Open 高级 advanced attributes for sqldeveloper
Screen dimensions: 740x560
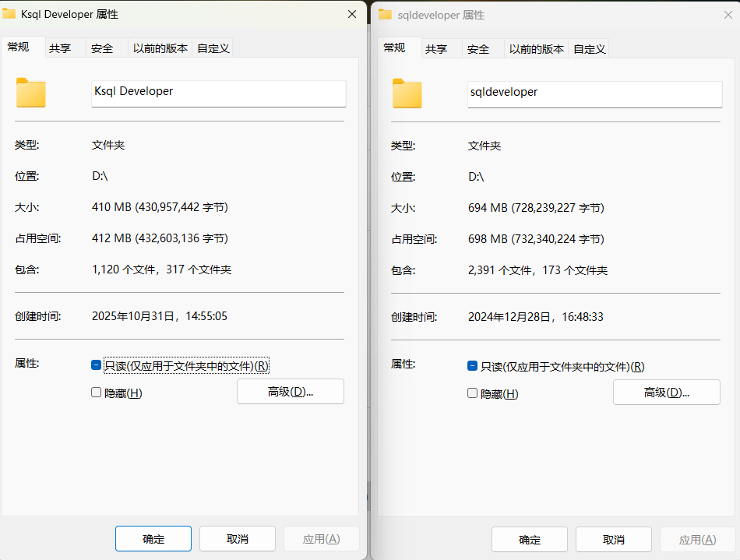click(666, 393)
